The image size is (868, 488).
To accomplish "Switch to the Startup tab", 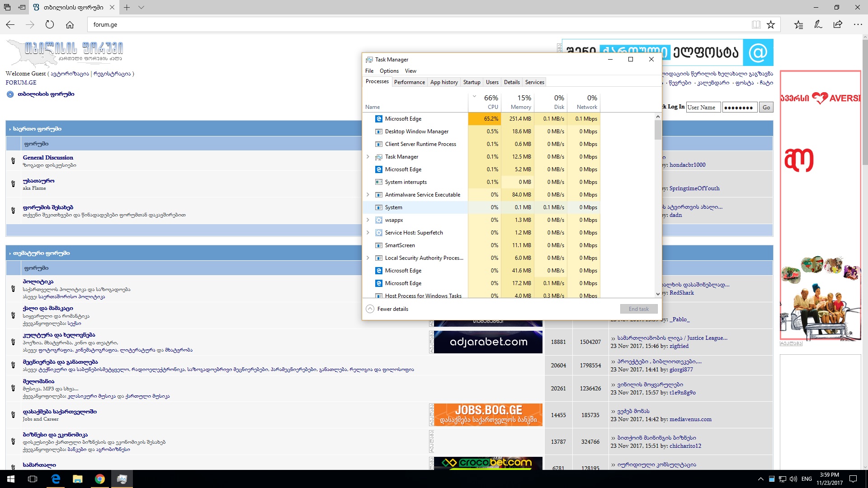I will [472, 82].
